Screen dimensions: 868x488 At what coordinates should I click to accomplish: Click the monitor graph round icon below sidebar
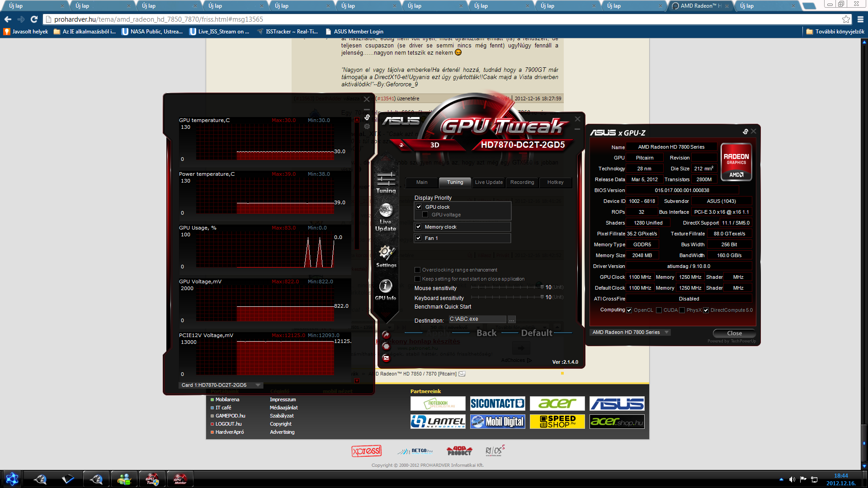[386, 358]
